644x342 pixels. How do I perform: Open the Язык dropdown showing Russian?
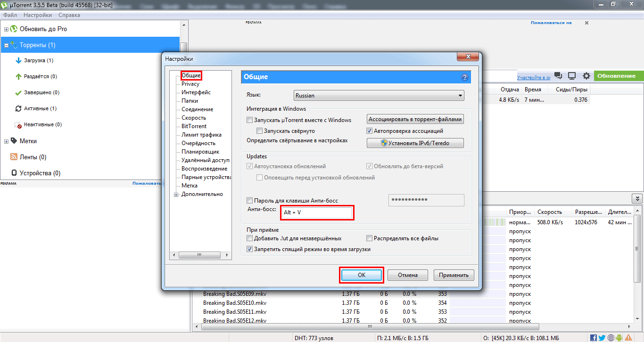[379, 96]
